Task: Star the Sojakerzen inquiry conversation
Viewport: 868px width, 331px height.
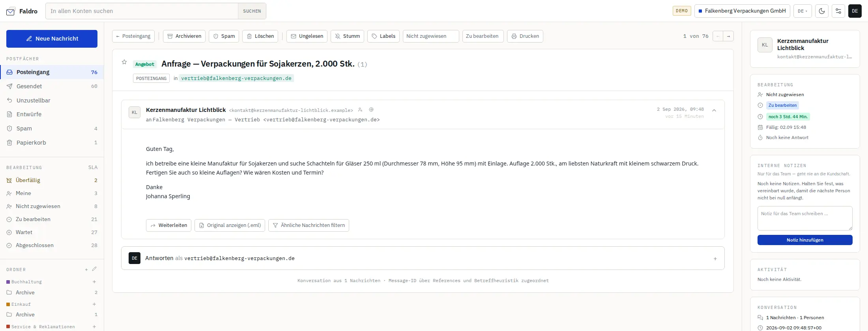Action: [x=124, y=62]
